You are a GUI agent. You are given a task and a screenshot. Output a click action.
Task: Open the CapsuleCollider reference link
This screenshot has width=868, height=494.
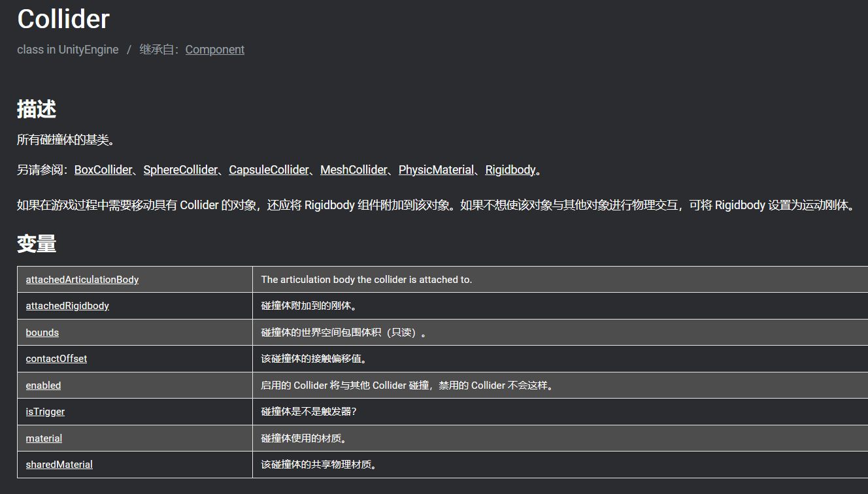269,170
